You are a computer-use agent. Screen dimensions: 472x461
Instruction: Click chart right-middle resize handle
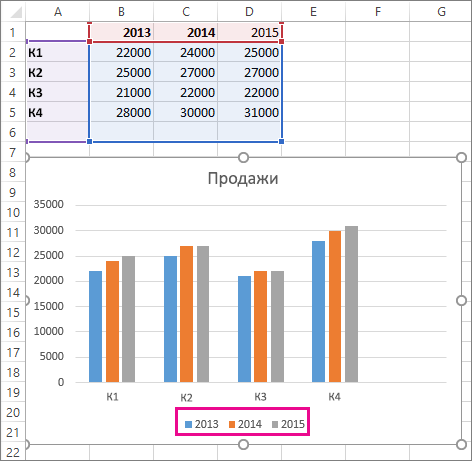461,301
